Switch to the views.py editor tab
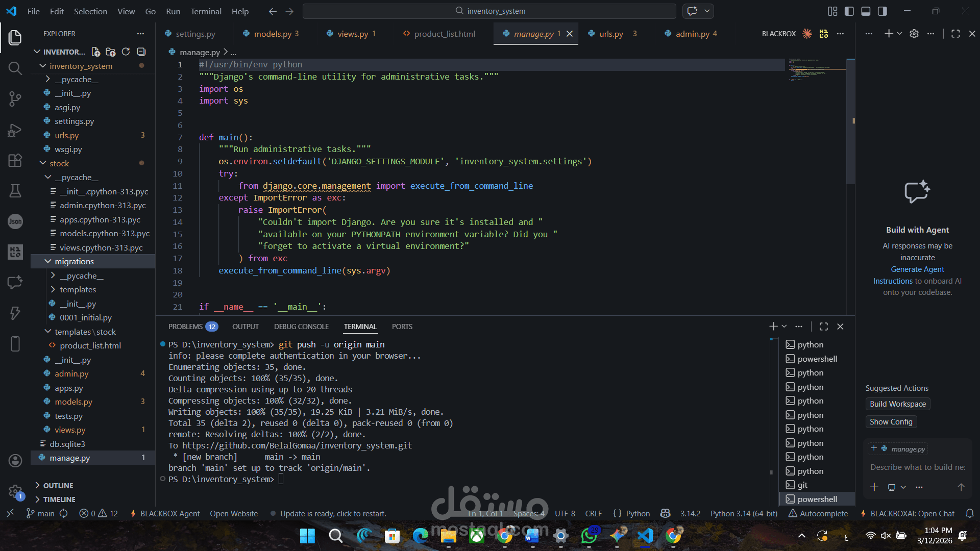Screen dimensions: 980x551 (x=352, y=34)
